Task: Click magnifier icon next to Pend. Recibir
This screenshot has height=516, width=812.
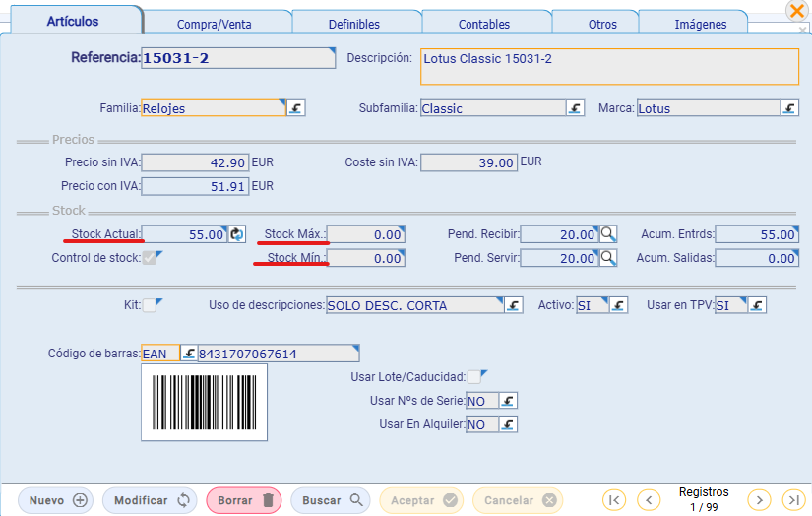Action: pyautogui.click(x=608, y=234)
